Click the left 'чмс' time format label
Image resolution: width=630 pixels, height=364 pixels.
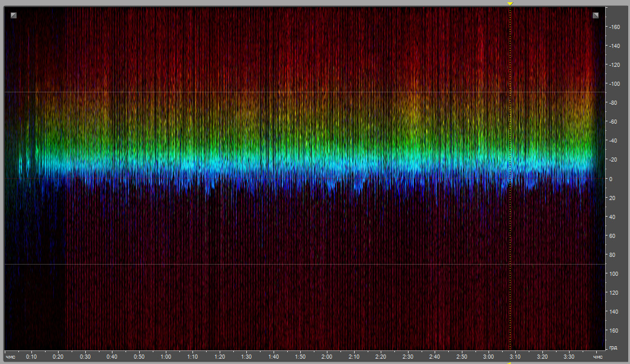click(x=11, y=357)
